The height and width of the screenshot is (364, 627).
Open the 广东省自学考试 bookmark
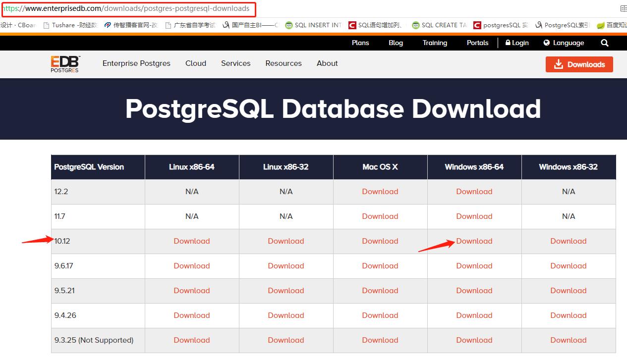[x=191, y=25]
